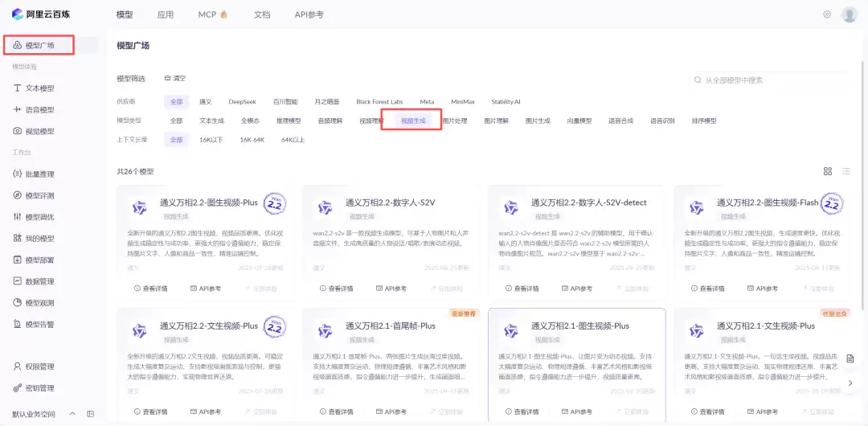Viewport: 868px width, 426px height.
Task: Click the 通义万相2.1-图生视频-Plus card title
Action: click(x=580, y=326)
